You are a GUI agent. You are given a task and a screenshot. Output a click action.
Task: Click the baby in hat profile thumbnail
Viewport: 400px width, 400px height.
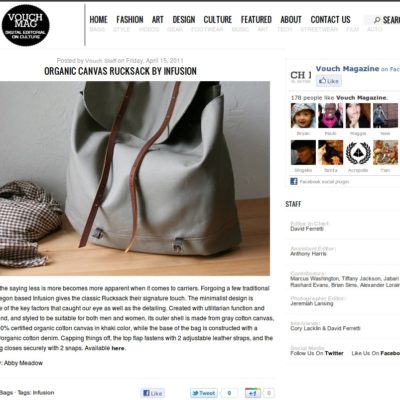click(303, 115)
